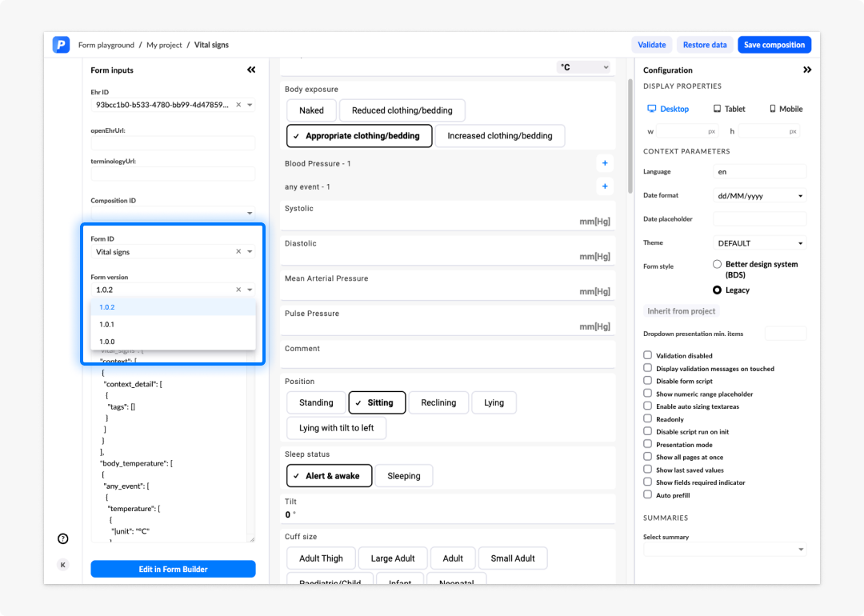Open Form playground breadcrumb link
This screenshot has height=616, width=864.
106,45
